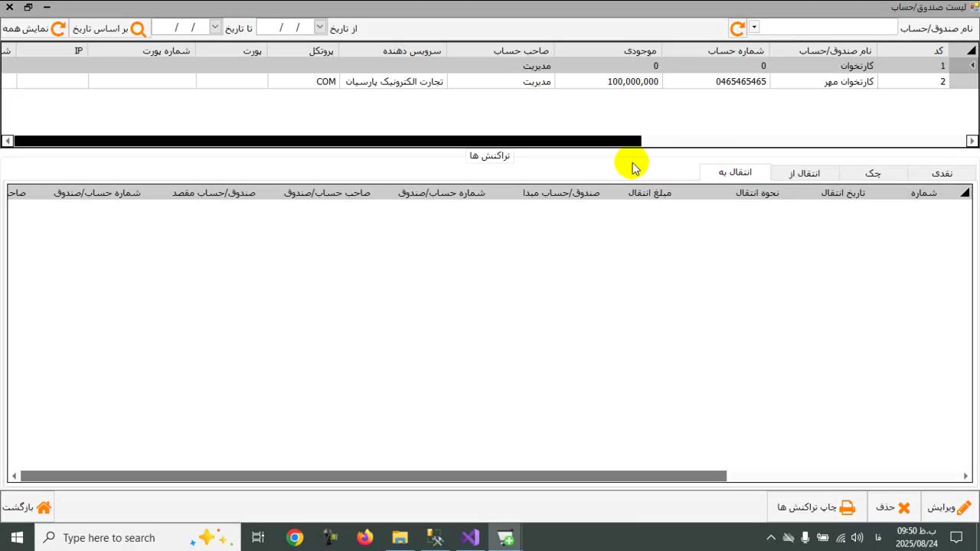This screenshot has width=980, height=551.
Task: Click the upper table scrollbar right arrow
Action: point(972,141)
